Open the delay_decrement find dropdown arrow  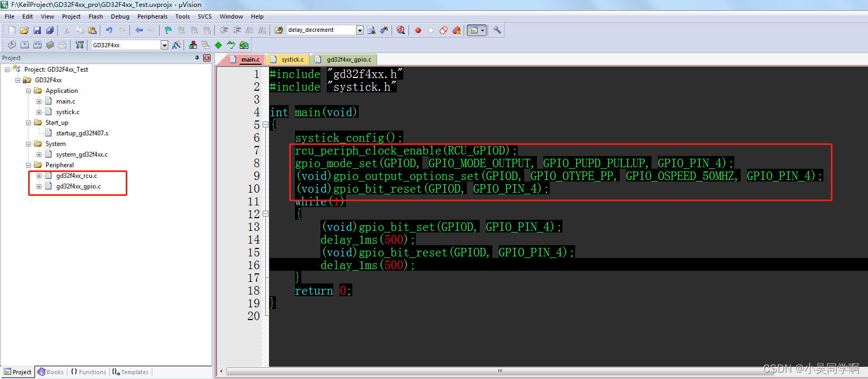tap(360, 30)
